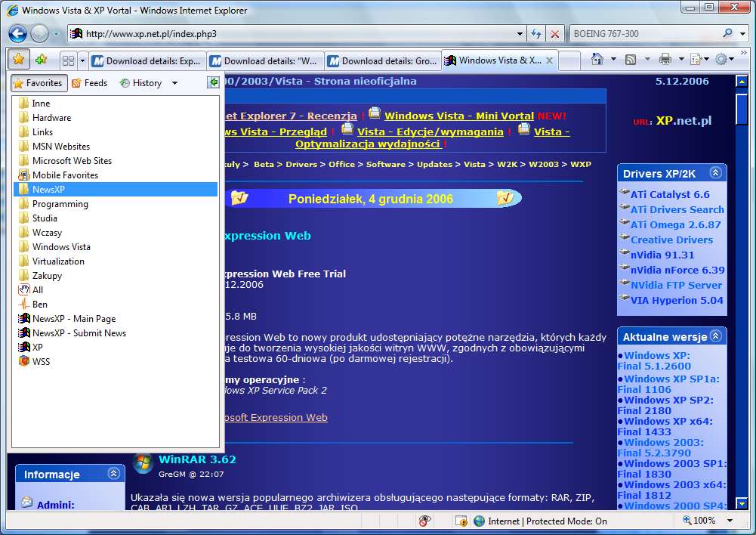Image resolution: width=756 pixels, height=535 pixels.
Task: Click the pop-up blocker status bar icon
Action: [x=424, y=521]
